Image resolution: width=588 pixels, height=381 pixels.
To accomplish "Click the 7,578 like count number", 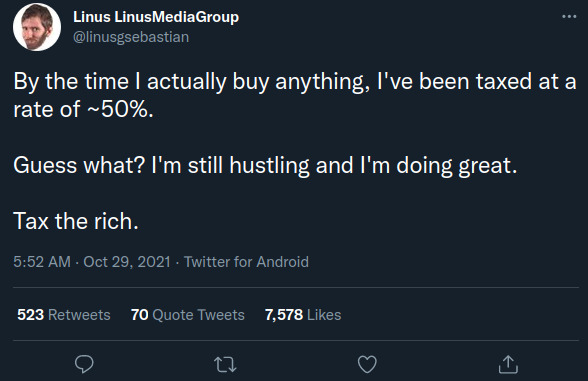I will pos(284,315).
